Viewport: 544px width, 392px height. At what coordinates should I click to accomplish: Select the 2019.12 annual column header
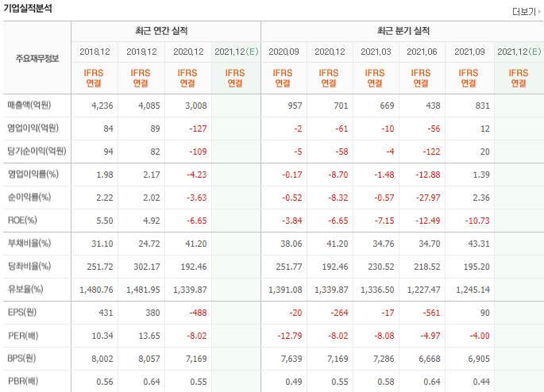[141, 52]
